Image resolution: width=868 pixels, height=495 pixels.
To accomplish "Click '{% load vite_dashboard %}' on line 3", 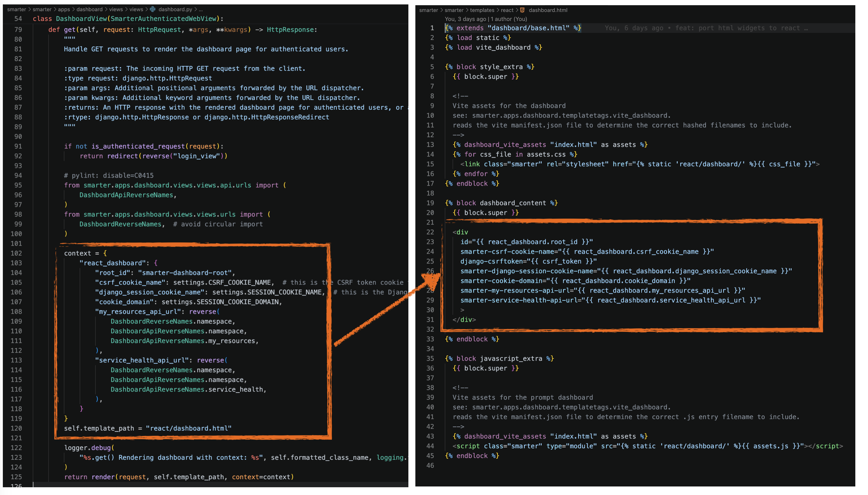I will click(x=494, y=48).
